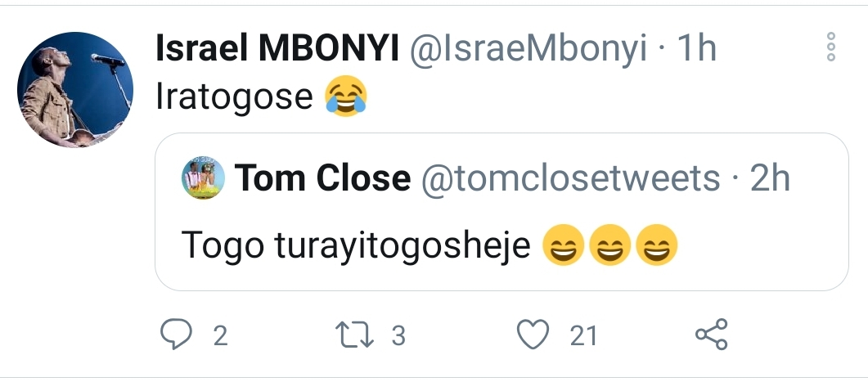Click Tom Close's small avatar

click(x=202, y=177)
